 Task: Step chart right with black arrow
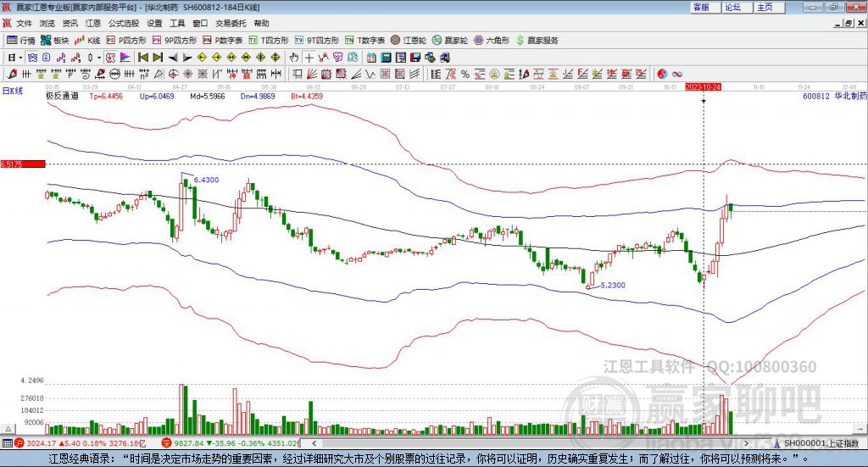187,58
